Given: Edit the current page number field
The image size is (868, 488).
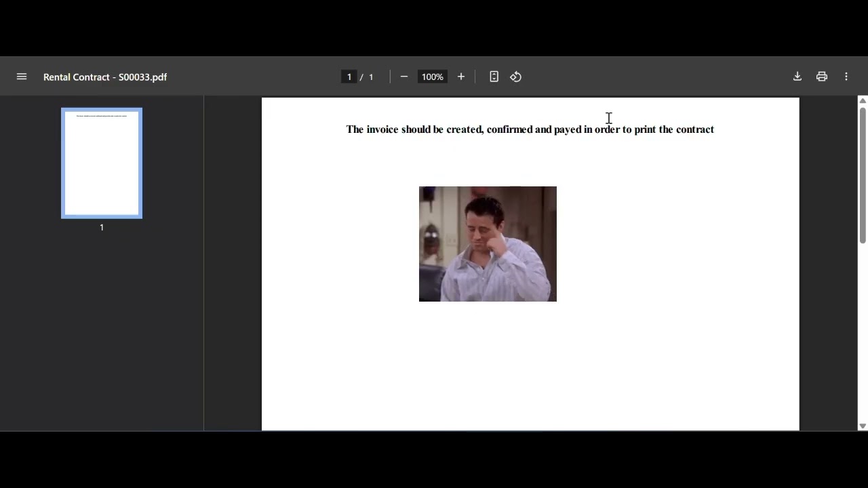Looking at the screenshot, I should 349,77.
